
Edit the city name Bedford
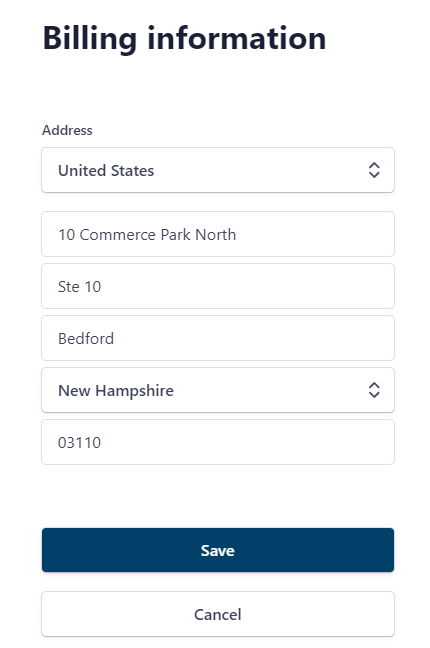click(218, 338)
